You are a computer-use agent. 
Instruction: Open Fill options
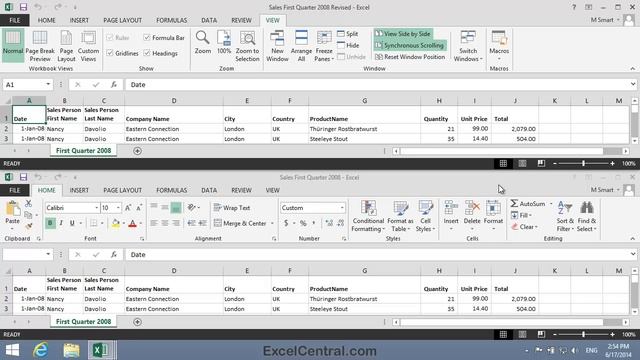point(521,215)
